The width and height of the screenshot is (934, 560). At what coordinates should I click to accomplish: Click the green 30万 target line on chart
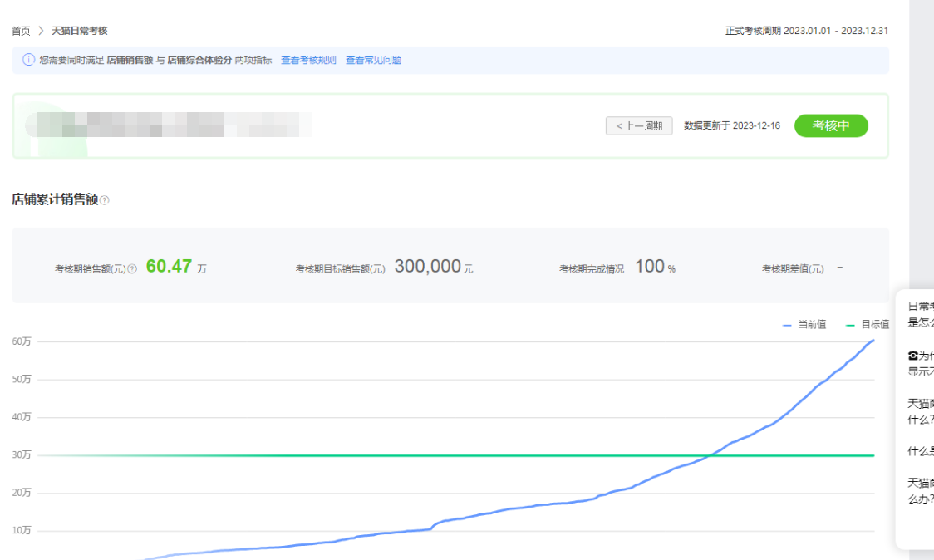[415, 455]
